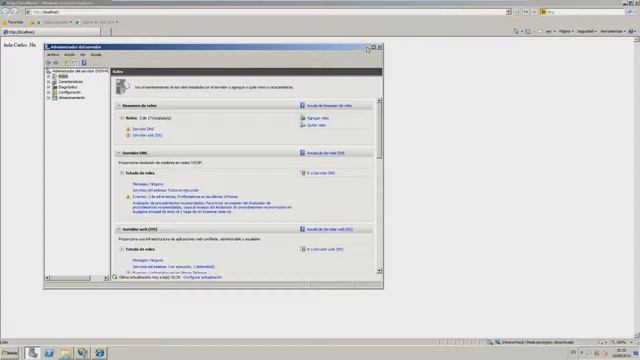Click the Ir a Servidor web (IIS) link
Image resolution: width=640 pixels, height=360 pixels.
point(325,249)
